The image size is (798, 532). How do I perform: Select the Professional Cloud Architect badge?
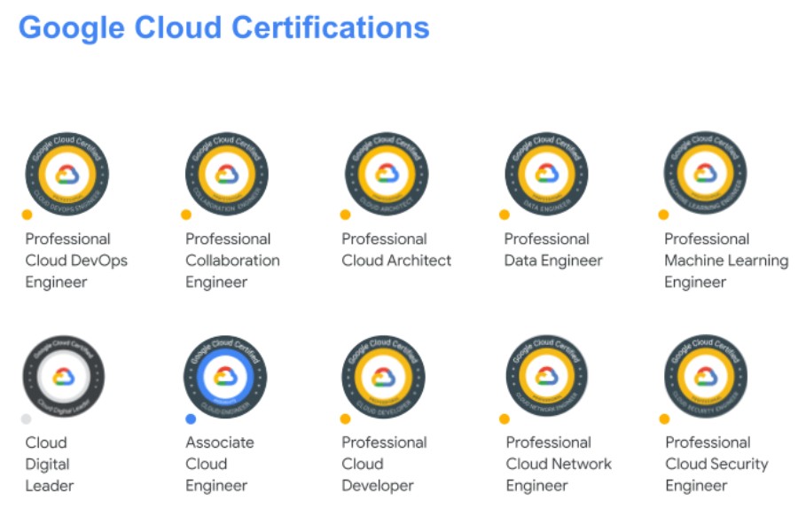(387, 174)
